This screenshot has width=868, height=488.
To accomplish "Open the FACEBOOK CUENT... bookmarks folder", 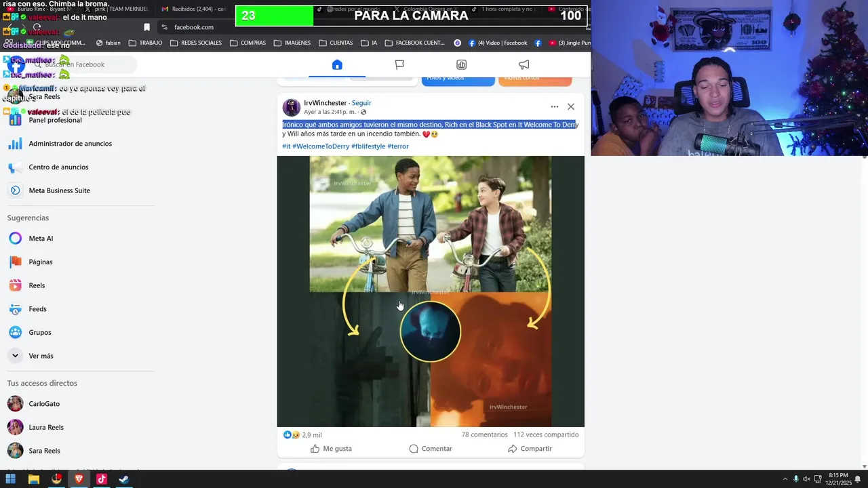I will pos(415,43).
